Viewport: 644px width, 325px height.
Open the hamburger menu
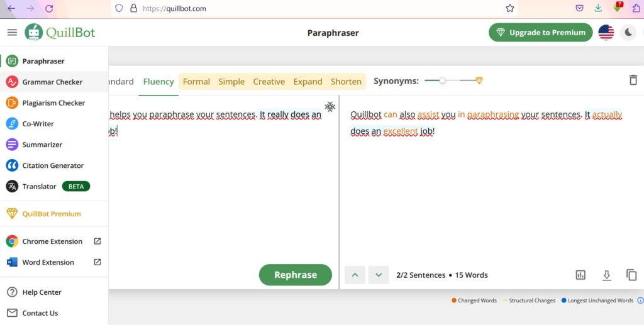(x=12, y=33)
